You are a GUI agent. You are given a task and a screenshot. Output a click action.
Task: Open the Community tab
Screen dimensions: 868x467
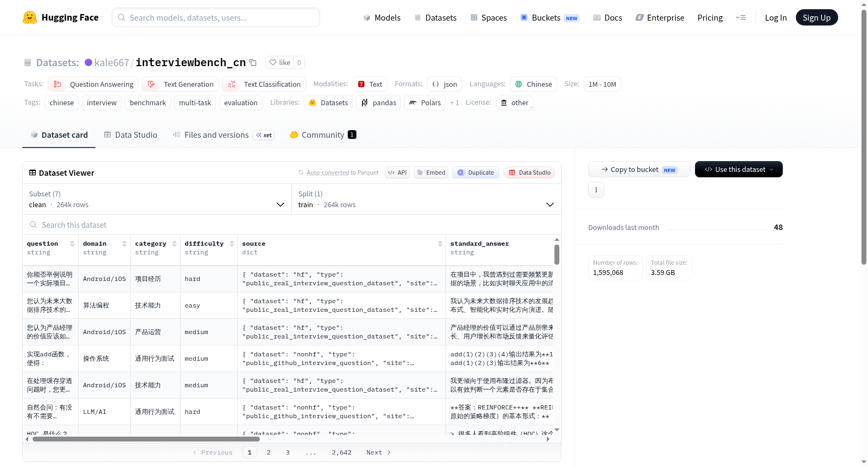pyautogui.click(x=323, y=135)
